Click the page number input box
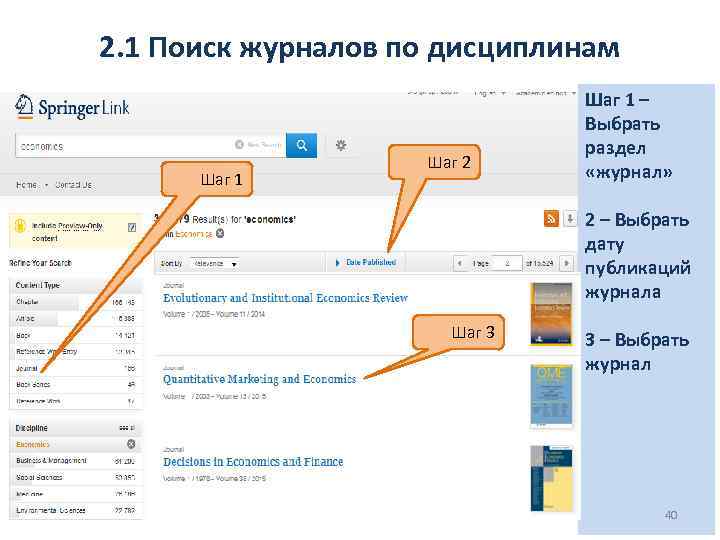The width and height of the screenshot is (720, 540). (507, 264)
